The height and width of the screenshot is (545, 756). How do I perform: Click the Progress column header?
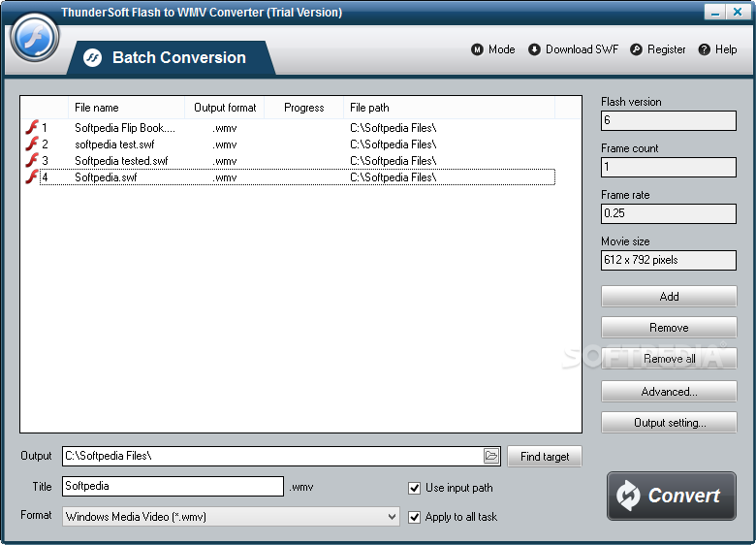pyautogui.click(x=303, y=108)
